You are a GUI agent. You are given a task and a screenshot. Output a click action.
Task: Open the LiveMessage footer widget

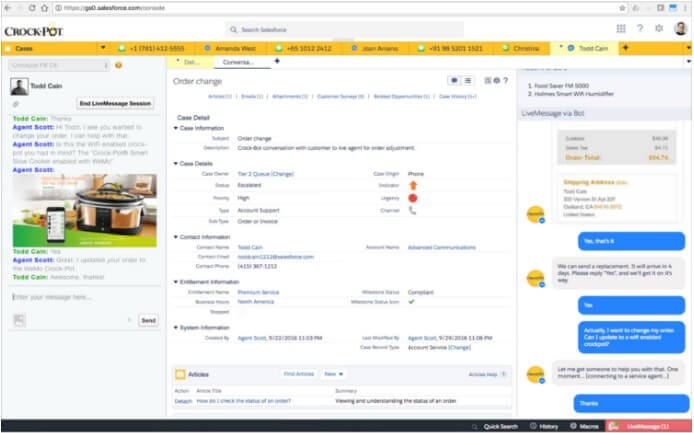(648, 426)
